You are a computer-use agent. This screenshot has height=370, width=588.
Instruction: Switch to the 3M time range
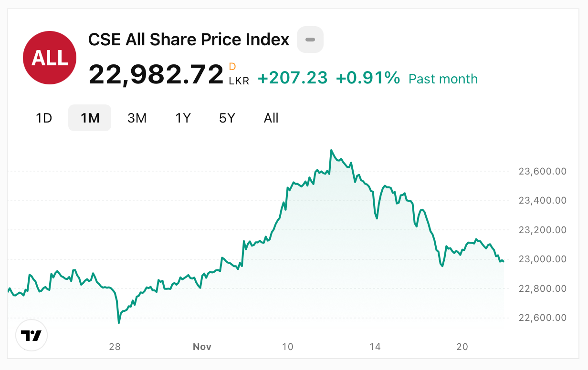[137, 118]
